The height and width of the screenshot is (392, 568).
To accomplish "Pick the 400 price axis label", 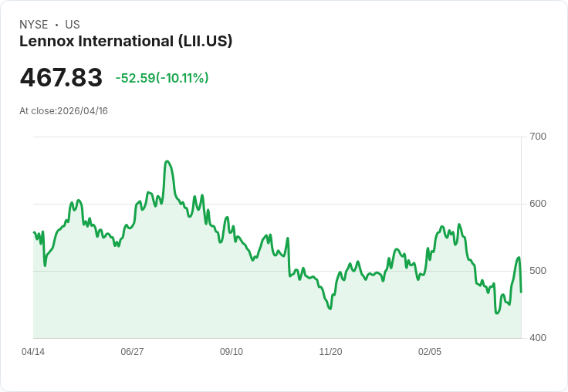I will coord(537,338).
